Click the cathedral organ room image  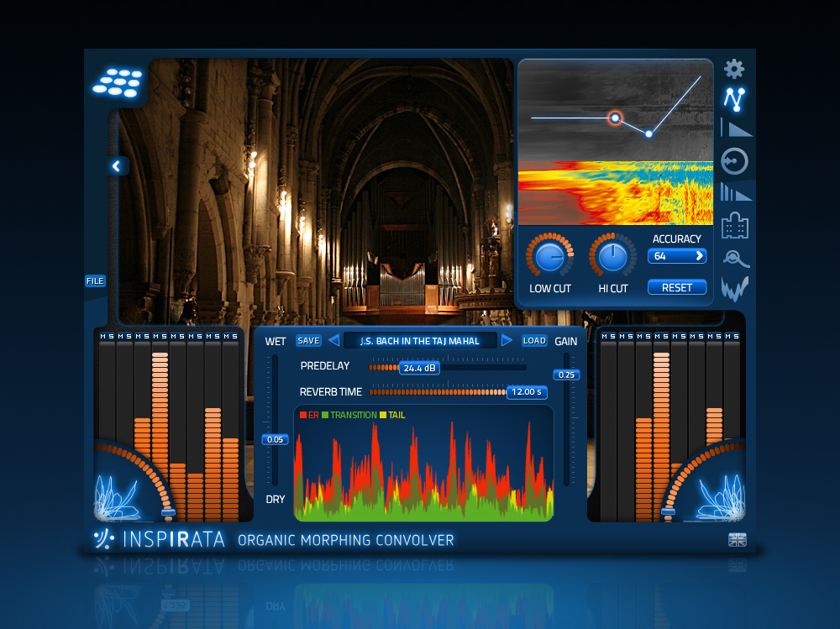point(316,190)
